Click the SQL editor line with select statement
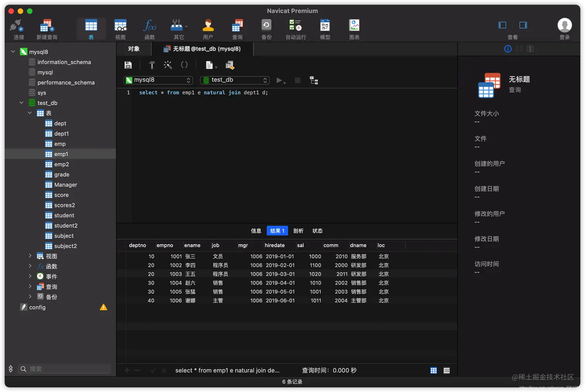Image resolution: width=585 pixels, height=392 pixels. [x=204, y=92]
